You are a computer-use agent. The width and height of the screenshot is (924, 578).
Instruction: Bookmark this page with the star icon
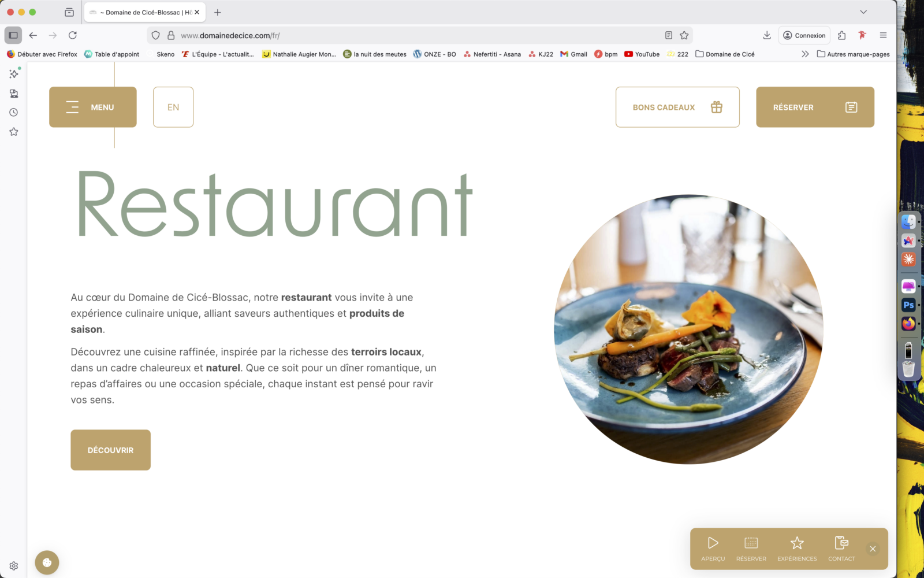pos(684,35)
